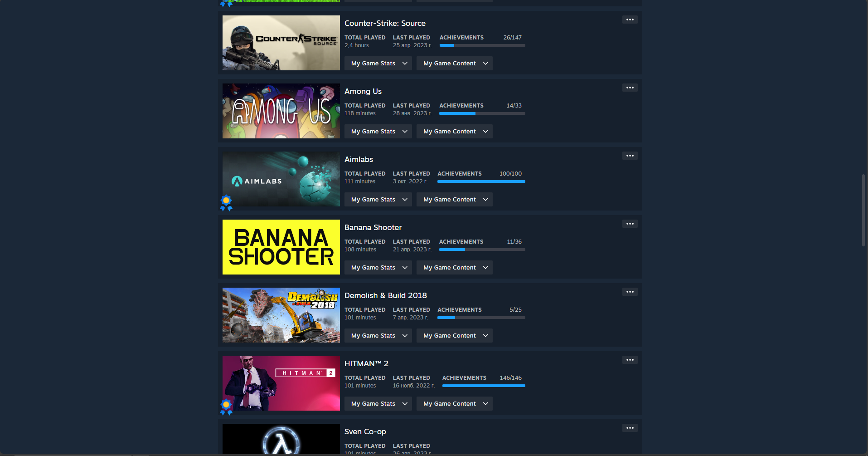Image resolution: width=868 pixels, height=456 pixels.
Task: Open the Among Us game title link
Action: pos(363,91)
